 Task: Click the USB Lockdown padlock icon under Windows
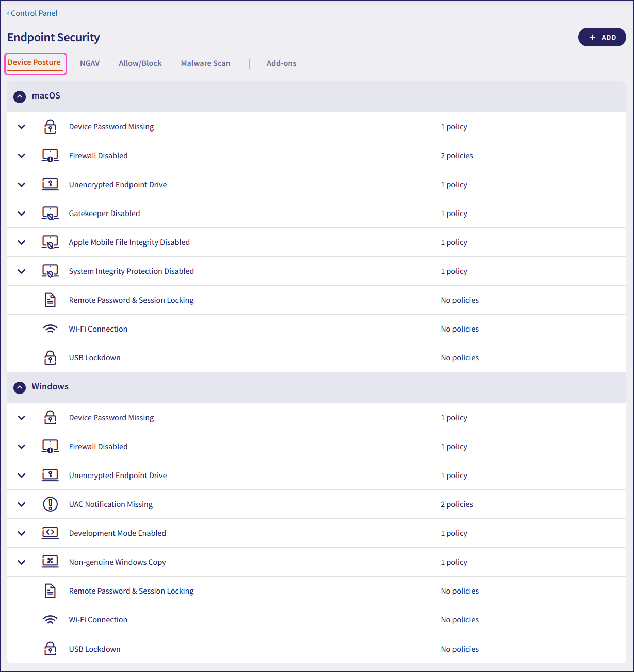pyautogui.click(x=50, y=649)
